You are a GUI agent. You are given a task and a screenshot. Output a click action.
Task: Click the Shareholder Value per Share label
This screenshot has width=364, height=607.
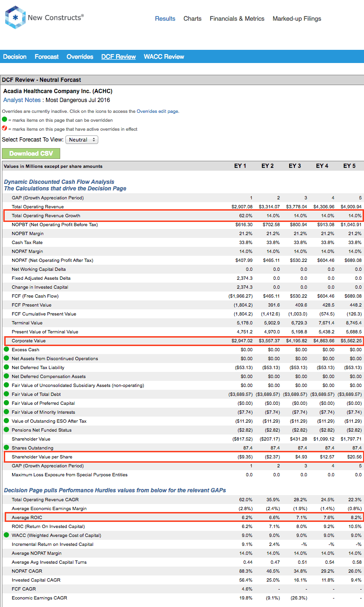tap(42, 457)
